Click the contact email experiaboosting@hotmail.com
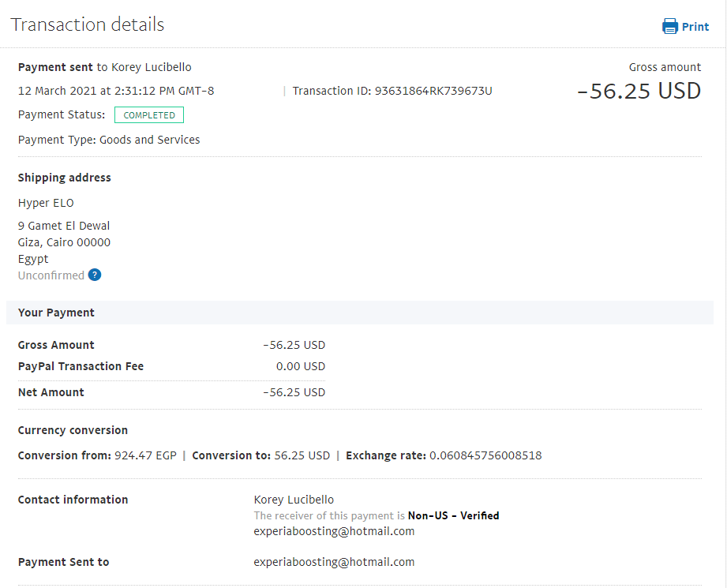The height and width of the screenshot is (588, 727). [334, 531]
